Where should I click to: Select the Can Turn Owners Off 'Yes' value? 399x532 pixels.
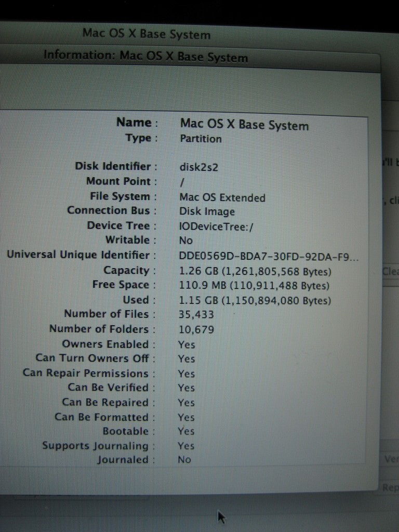click(x=187, y=359)
